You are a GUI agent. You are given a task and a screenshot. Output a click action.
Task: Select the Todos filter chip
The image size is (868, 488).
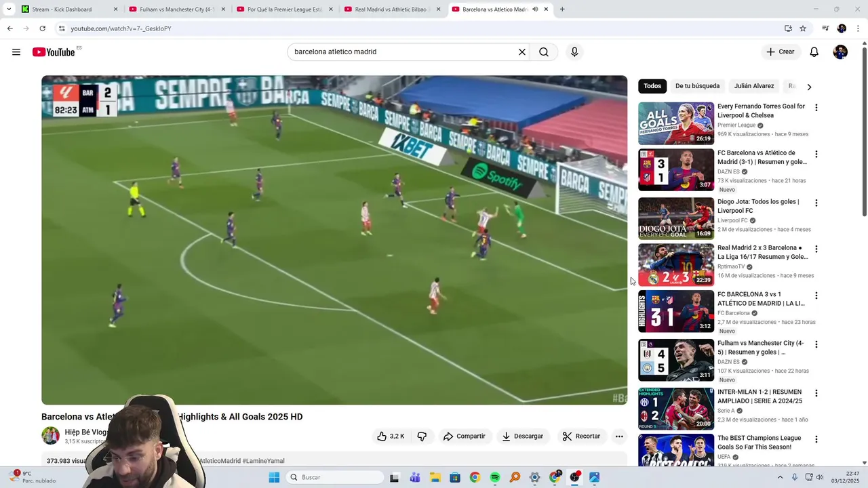(652, 86)
